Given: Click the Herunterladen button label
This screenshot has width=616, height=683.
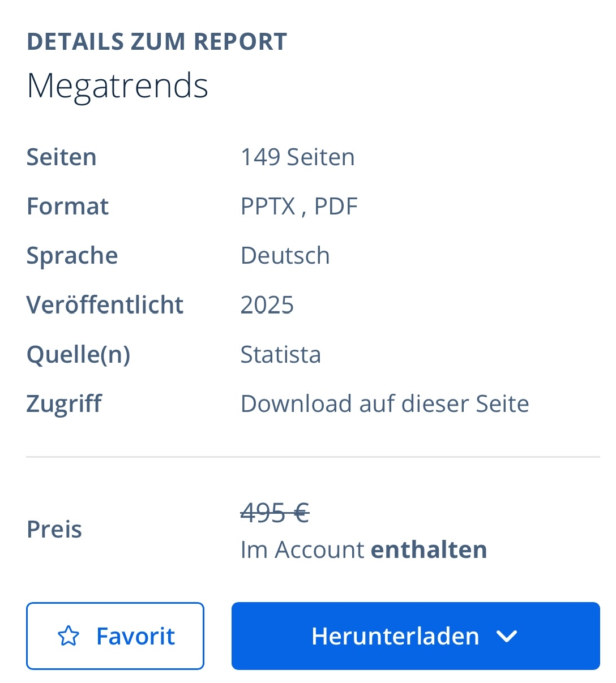Looking at the screenshot, I should coord(395,636).
